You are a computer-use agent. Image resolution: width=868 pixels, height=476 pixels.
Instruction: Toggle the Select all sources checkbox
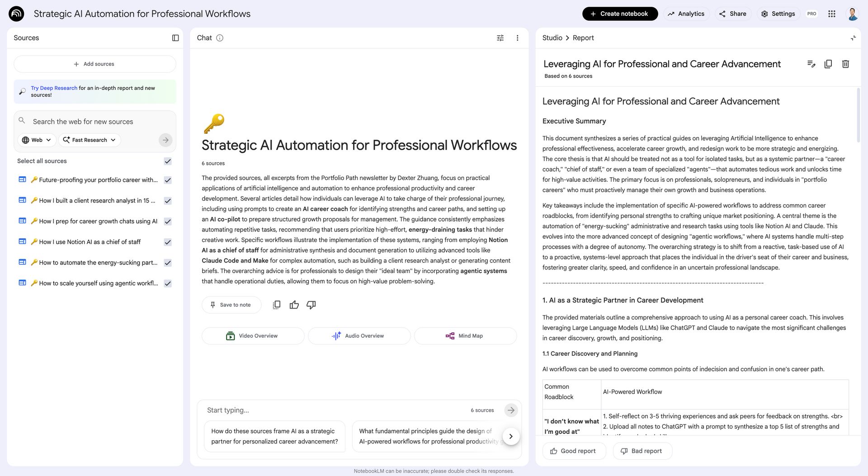168,161
